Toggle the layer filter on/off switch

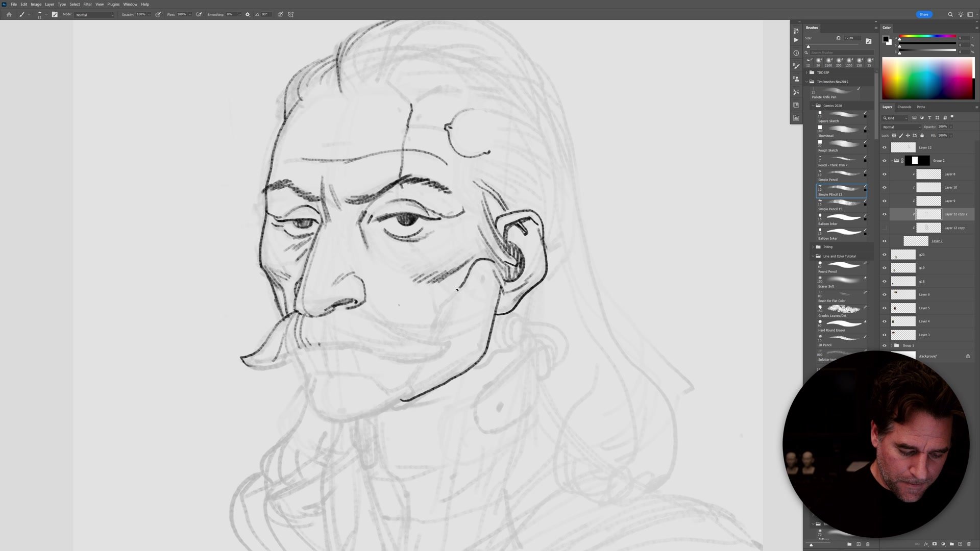(952, 117)
